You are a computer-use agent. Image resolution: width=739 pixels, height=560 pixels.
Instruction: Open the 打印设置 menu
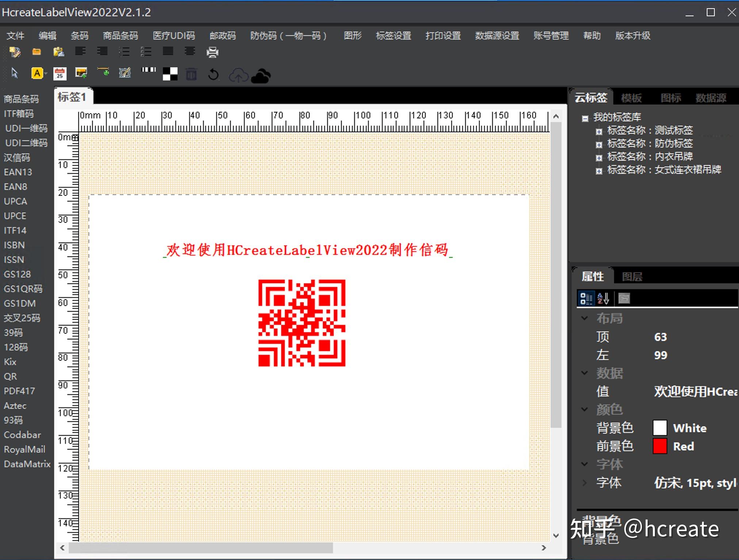pyautogui.click(x=443, y=36)
